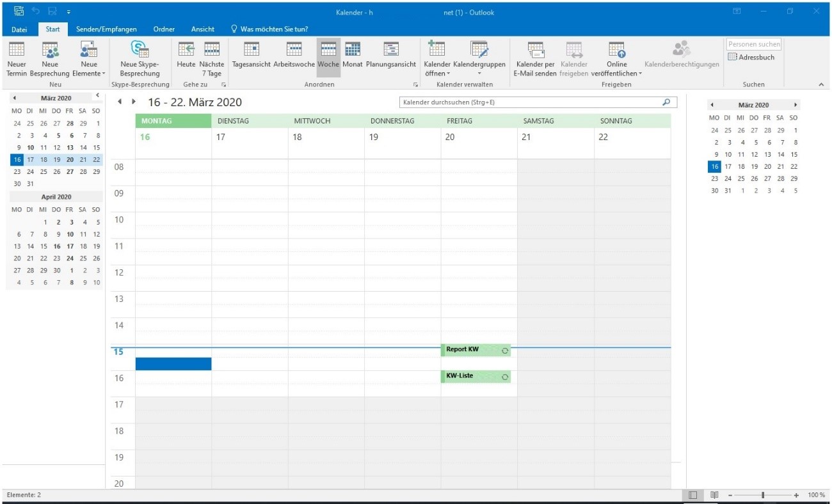This screenshot has width=832, height=504.
Task: Click the zoom slider handle
Action: point(762,496)
